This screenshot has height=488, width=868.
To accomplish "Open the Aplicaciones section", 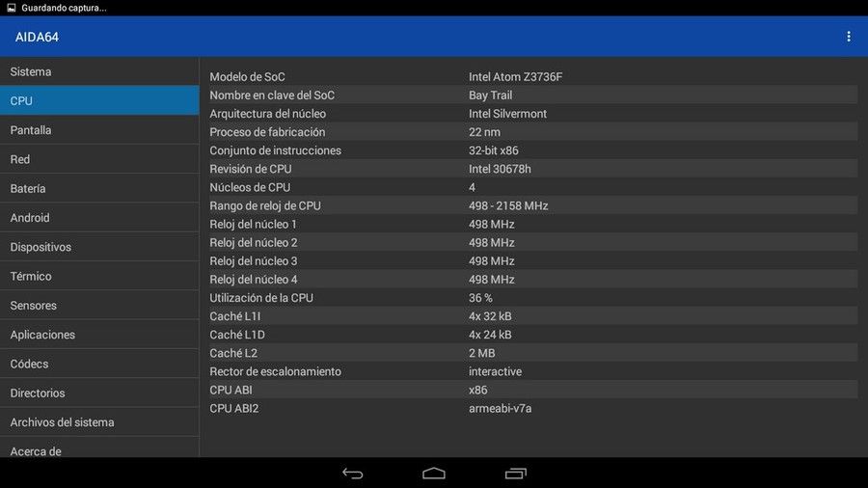I will pyautogui.click(x=99, y=335).
